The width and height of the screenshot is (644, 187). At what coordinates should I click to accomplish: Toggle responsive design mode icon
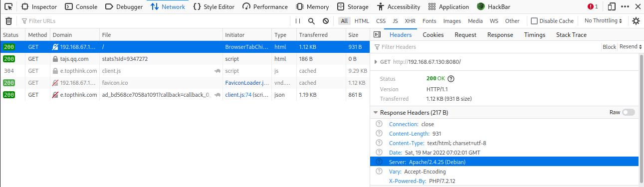(612, 7)
